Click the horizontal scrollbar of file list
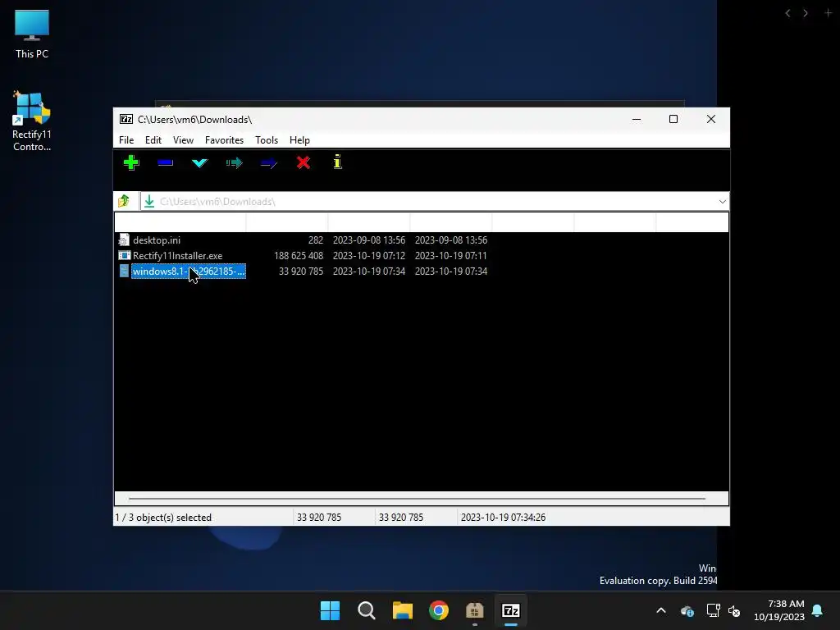The height and width of the screenshot is (630, 840). 417,498
